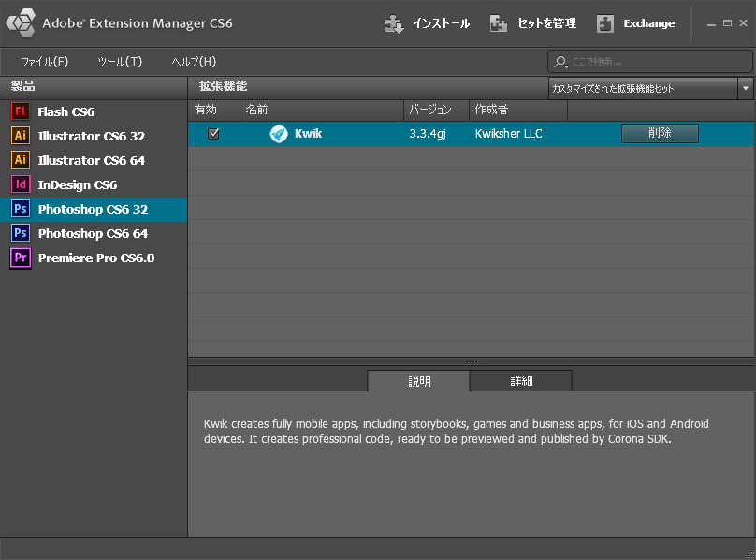This screenshot has width=756, height=560.
Task: Sort by the 作成者 column header
Action: point(518,111)
